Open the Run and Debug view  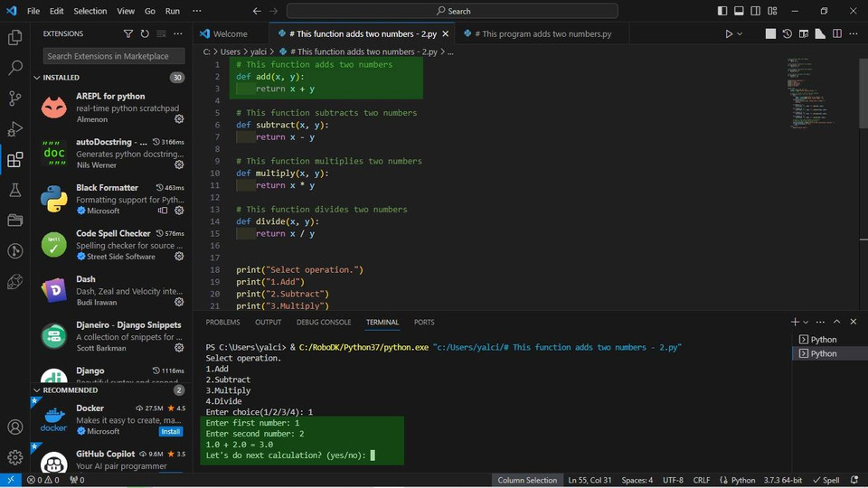[14, 129]
